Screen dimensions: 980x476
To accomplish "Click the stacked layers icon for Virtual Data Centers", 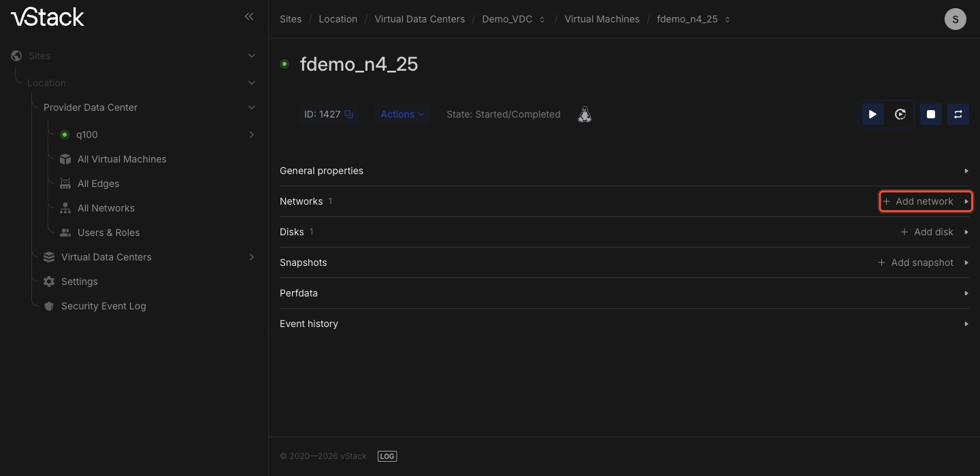I will click(x=49, y=257).
